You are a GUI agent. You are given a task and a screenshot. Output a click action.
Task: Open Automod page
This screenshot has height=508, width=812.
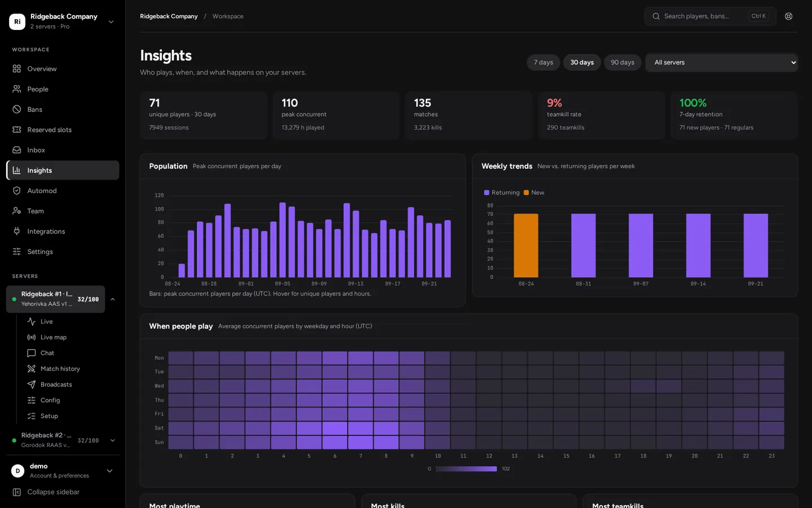pyautogui.click(x=63, y=191)
